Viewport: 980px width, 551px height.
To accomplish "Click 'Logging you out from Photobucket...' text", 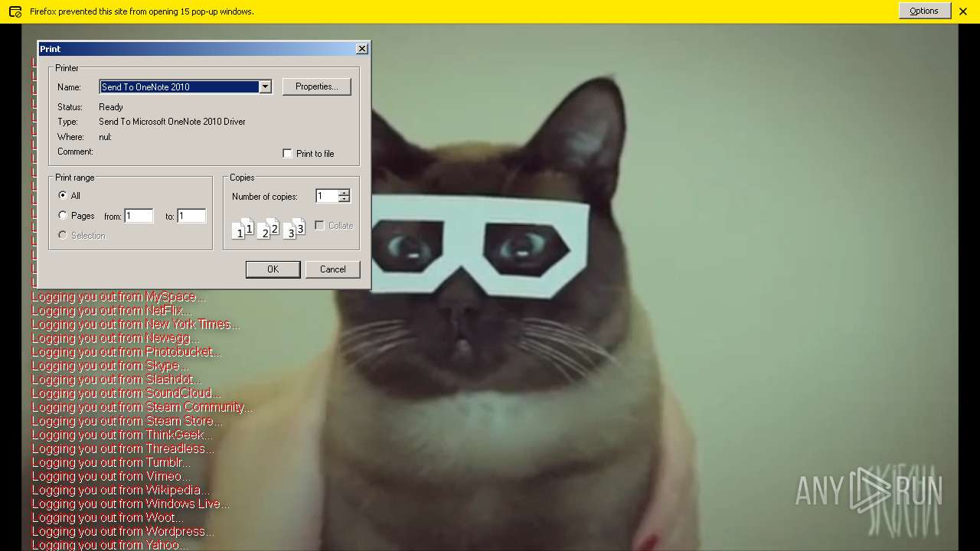I will point(126,352).
